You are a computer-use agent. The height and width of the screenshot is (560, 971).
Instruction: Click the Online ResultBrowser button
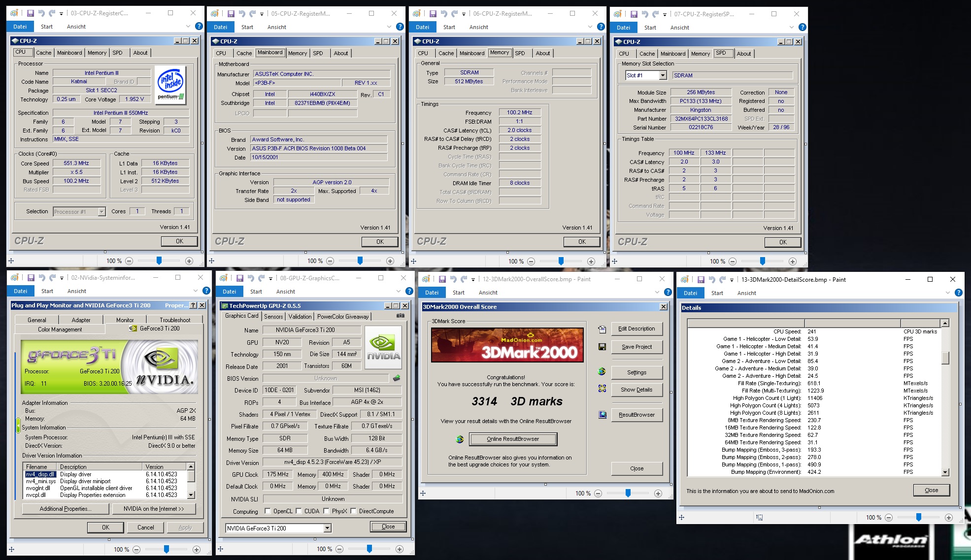[x=513, y=439]
